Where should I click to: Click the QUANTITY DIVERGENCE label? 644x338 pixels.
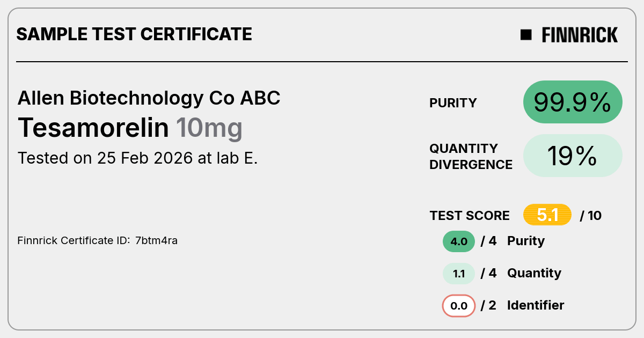coord(471,157)
